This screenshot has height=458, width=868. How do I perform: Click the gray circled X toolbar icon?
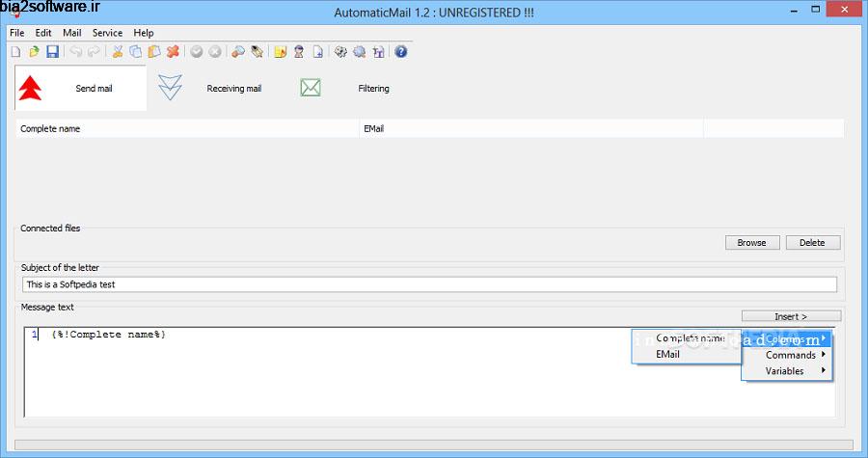tap(215, 52)
